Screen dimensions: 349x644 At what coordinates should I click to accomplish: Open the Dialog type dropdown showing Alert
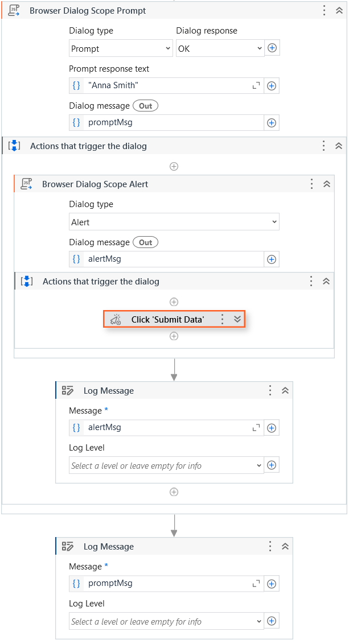pyautogui.click(x=174, y=222)
